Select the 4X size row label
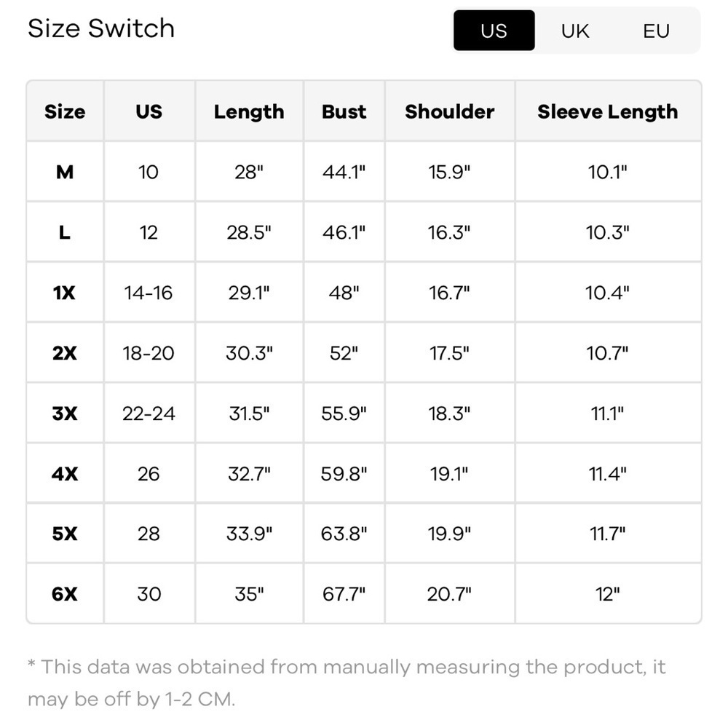This screenshot has height=728, width=728. (65, 474)
